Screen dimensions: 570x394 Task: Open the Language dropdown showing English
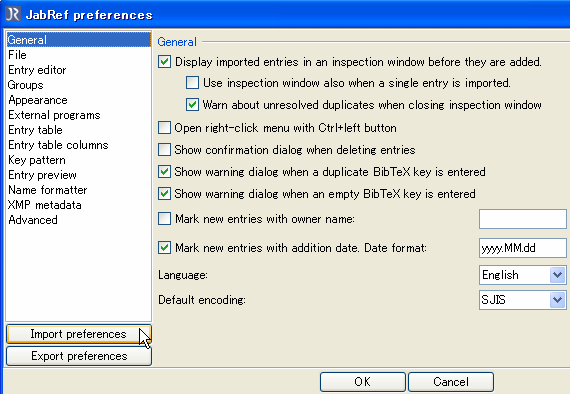[522, 275]
